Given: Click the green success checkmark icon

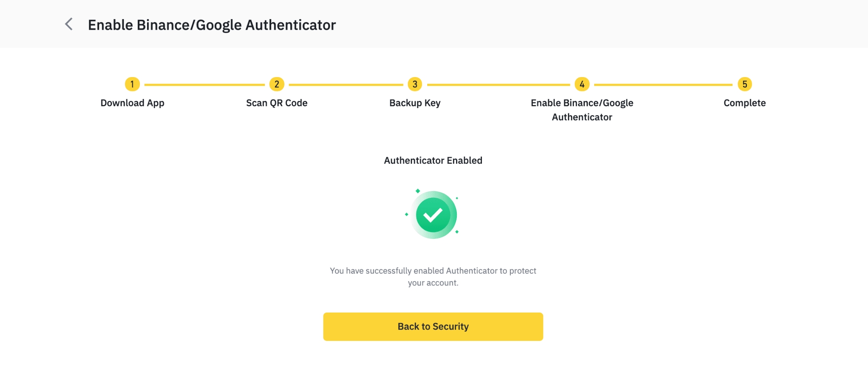Looking at the screenshot, I should (433, 215).
